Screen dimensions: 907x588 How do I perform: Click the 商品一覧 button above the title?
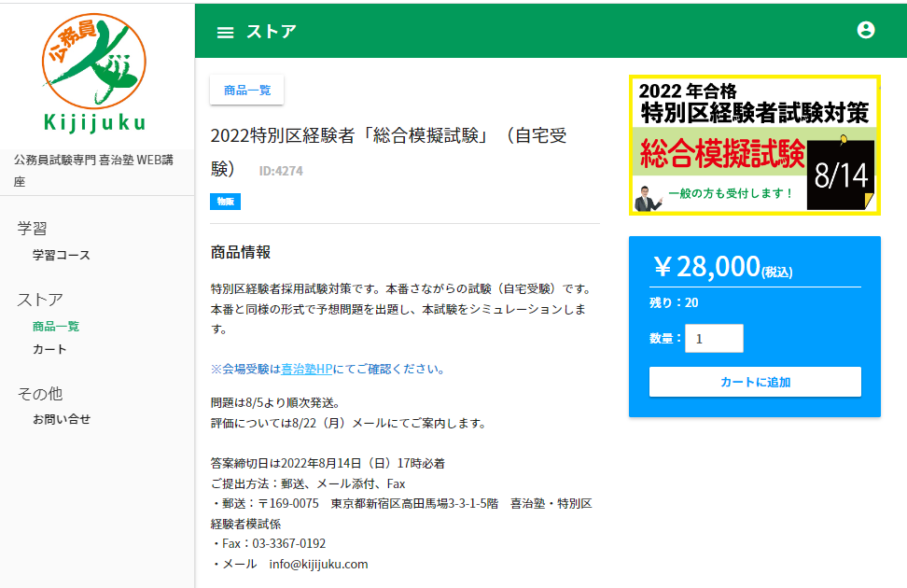247,91
